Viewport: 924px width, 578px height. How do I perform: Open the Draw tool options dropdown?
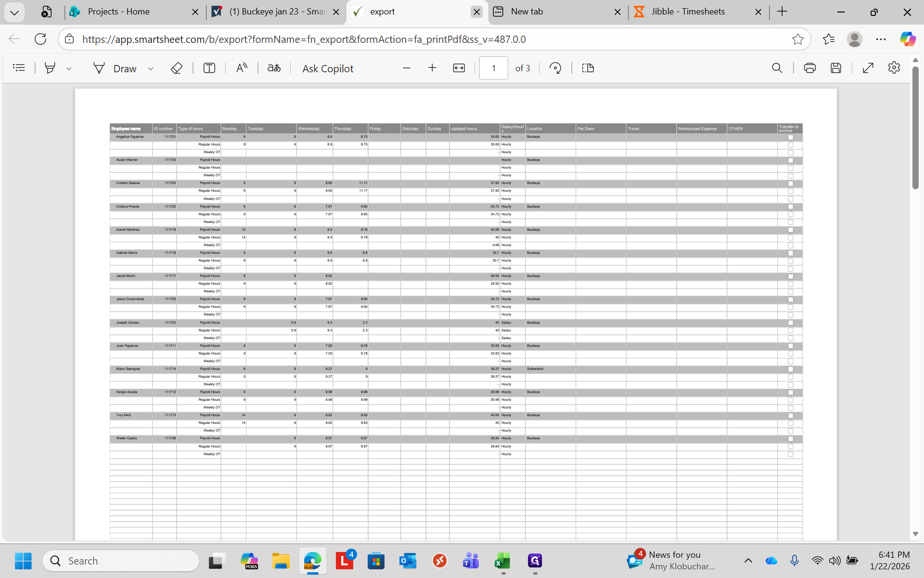coord(151,69)
